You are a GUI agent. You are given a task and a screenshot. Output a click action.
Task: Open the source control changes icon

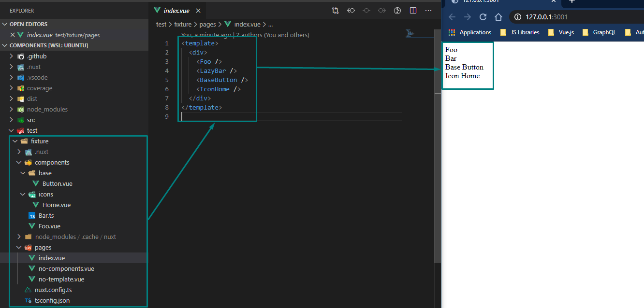[335, 11]
